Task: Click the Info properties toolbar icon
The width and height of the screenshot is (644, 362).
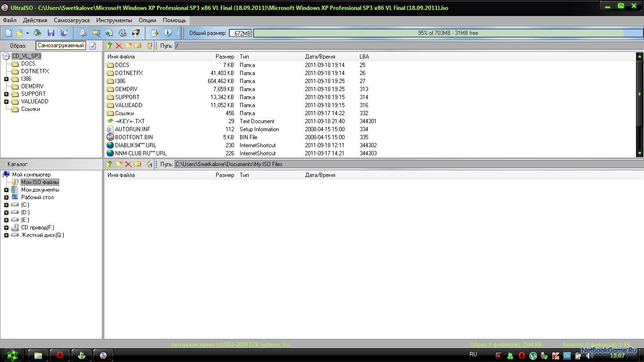Action: (167, 33)
